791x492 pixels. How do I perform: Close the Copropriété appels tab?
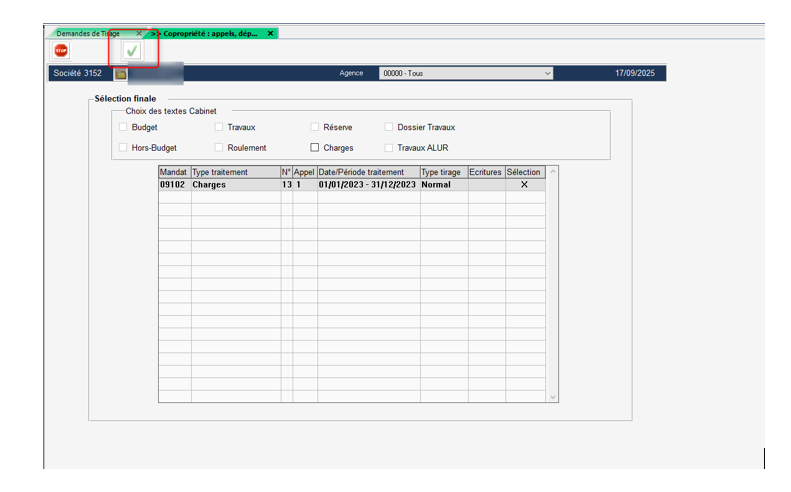pos(270,33)
